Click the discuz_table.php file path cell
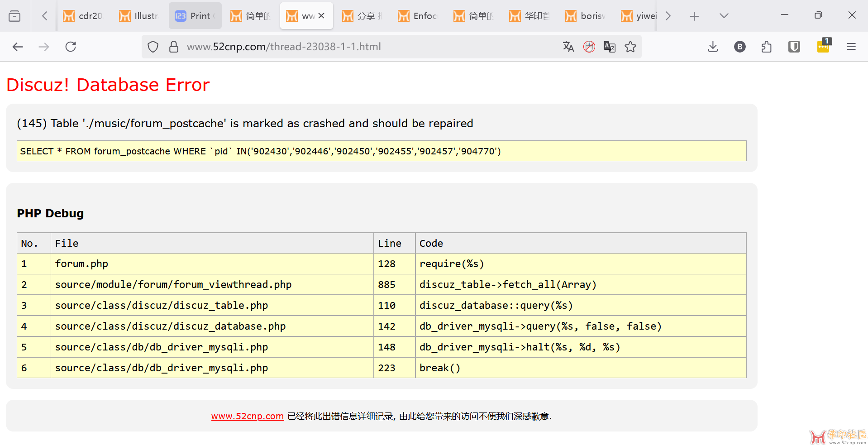 click(212, 306)
